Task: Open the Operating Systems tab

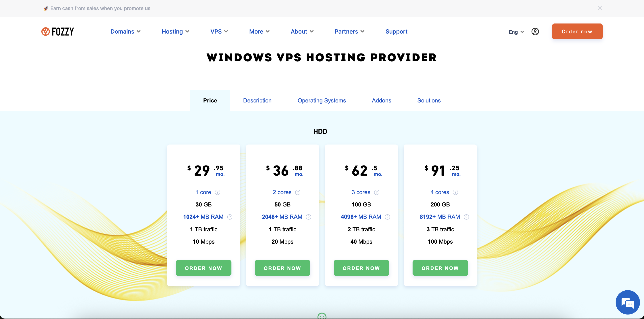Action: point(322,100)
